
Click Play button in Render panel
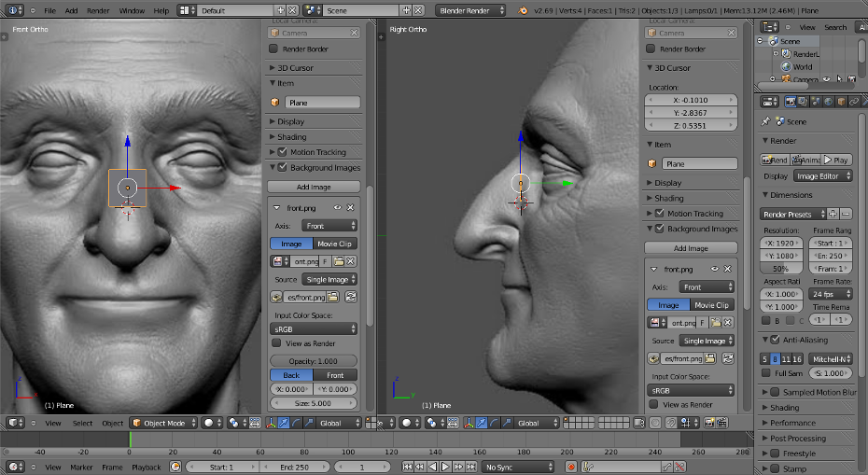[836, 160]
